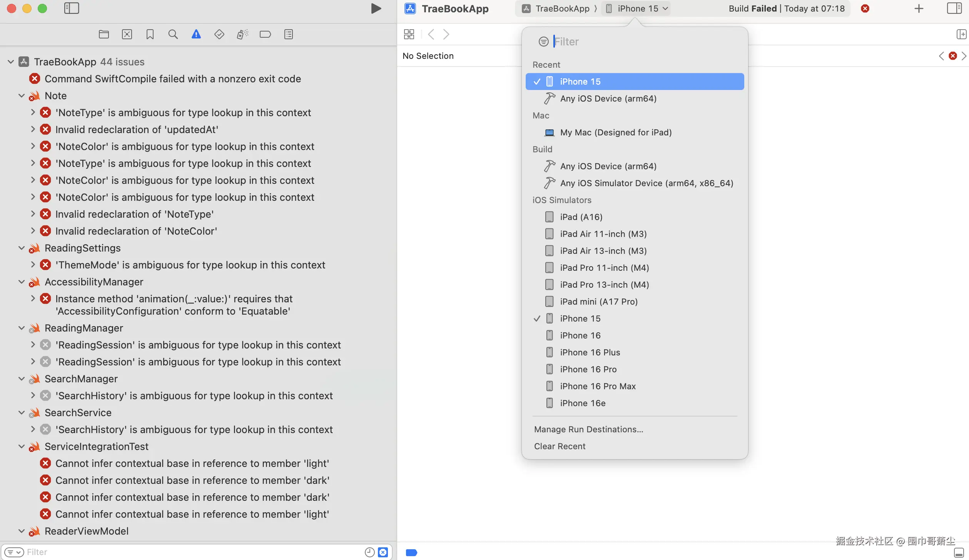Select Invalid redeclaration of 'NoteColor' issue
This screenshot has width=969, height=560.
[x=136, y=231]
